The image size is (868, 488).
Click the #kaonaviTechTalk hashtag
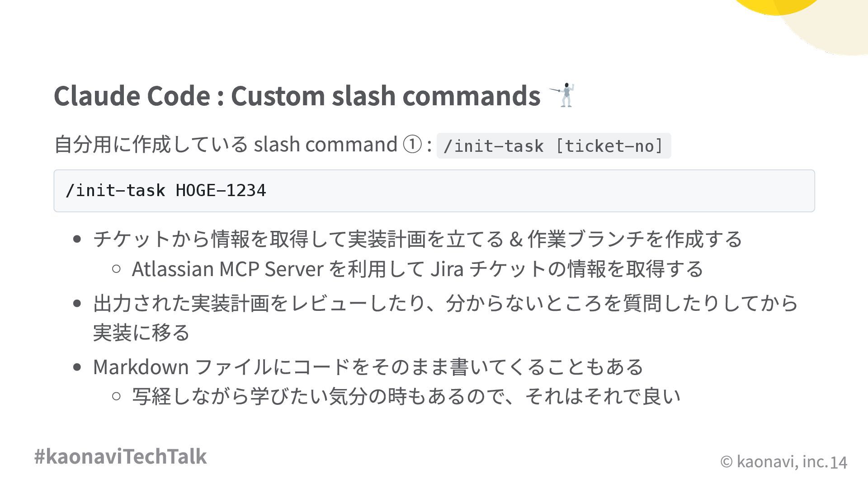pyautogui.click(x=120, y=456)
